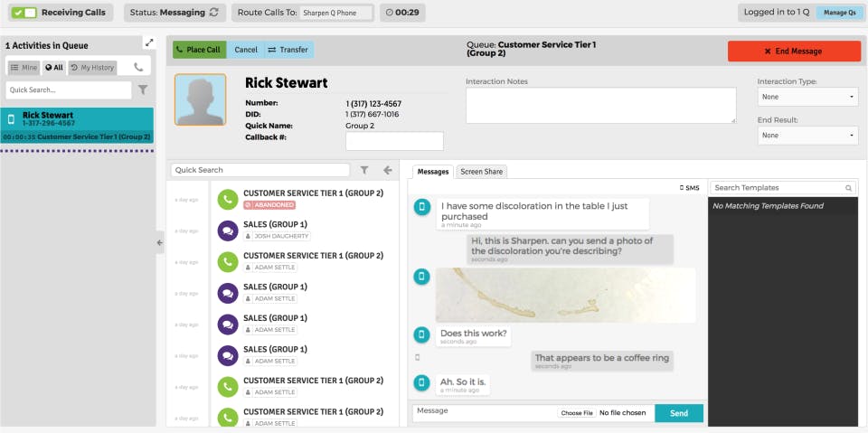Open the Interaction Type dropdown
Image resolution: width=868 pixels, height=433 pixels.
tap(807, 97)
